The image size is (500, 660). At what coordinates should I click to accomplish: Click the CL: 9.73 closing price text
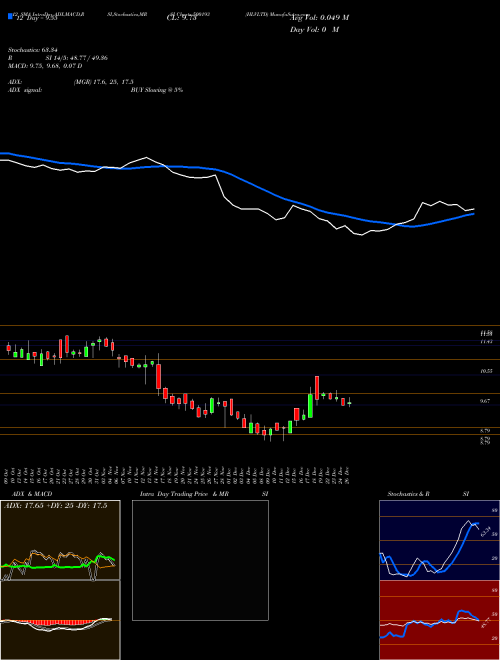pos(182,18)
